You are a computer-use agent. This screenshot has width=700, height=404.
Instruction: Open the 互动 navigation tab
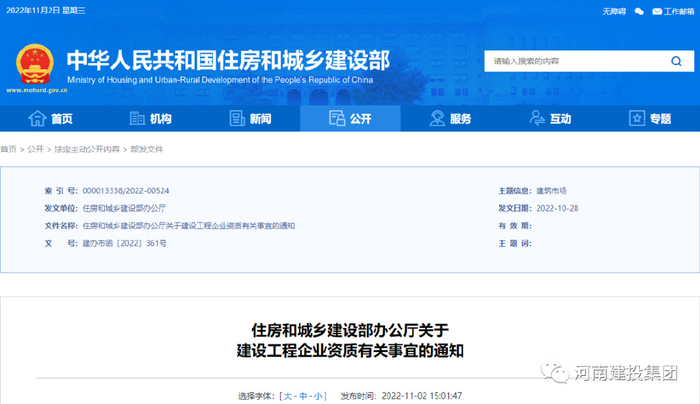click(550, 118)
